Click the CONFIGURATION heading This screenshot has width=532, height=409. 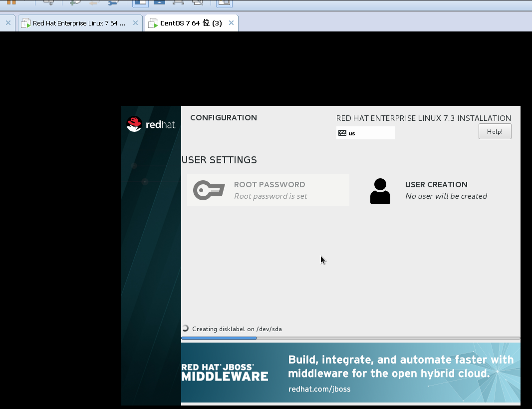click(x=224, y=118)
